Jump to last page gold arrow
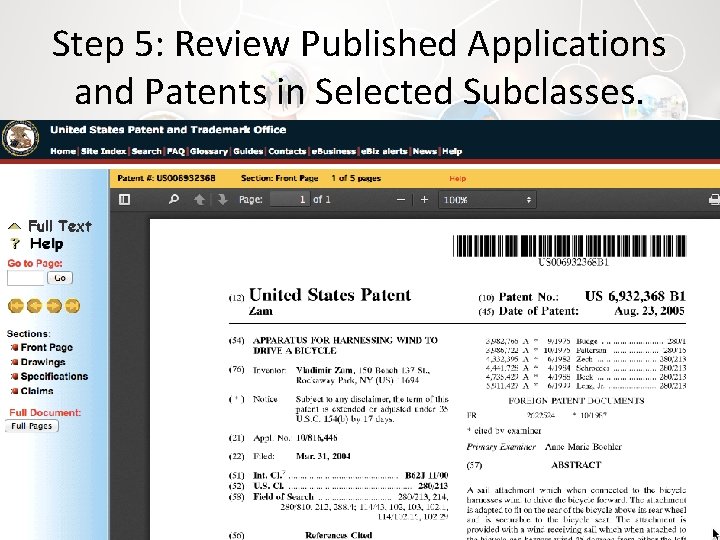720x540 pixels. pos(73,306)
